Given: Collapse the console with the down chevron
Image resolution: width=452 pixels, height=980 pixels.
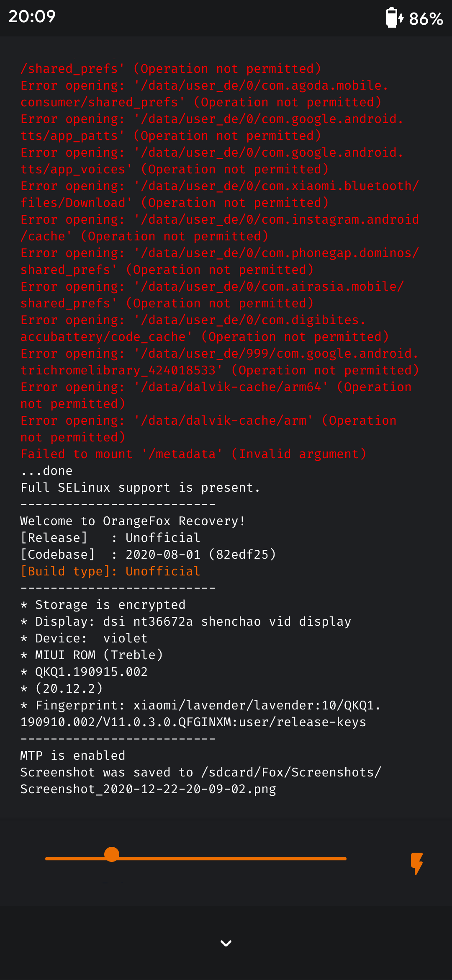Looking at the screenshot, I should tap(226, 943).
